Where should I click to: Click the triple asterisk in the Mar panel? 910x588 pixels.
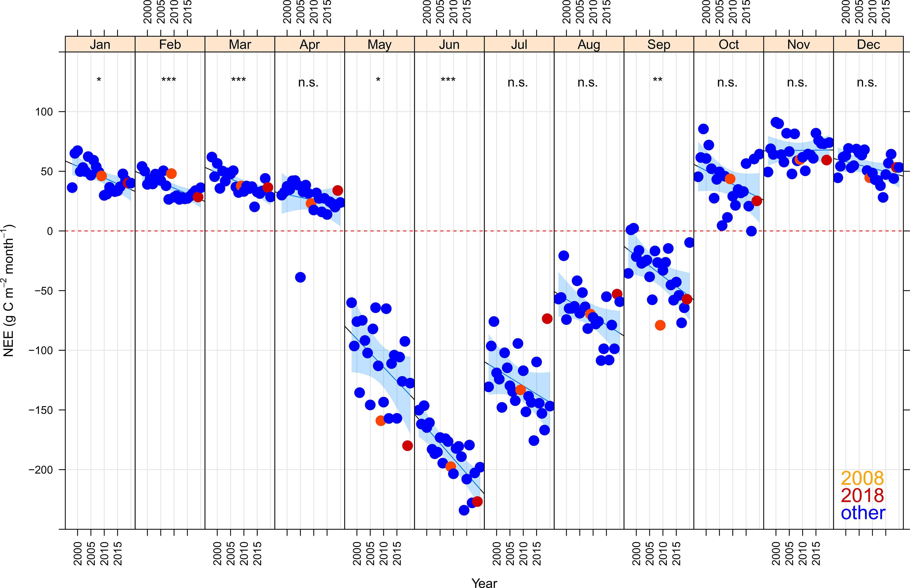(239, 80)
